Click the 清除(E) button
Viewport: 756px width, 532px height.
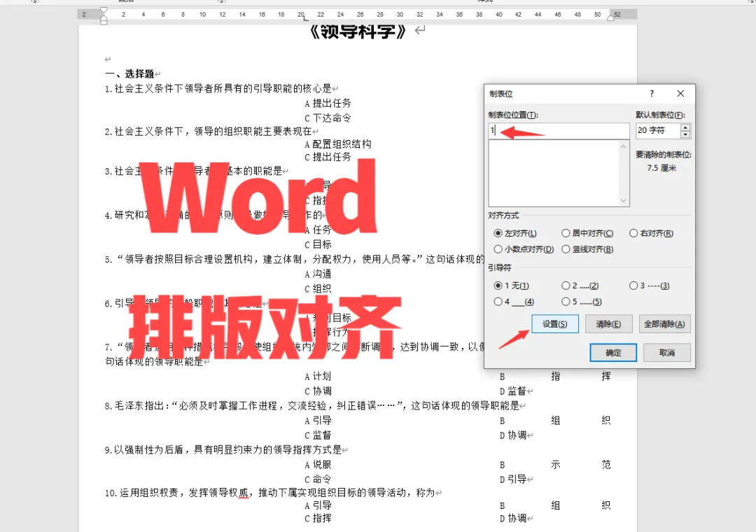[x=608, y=324]
